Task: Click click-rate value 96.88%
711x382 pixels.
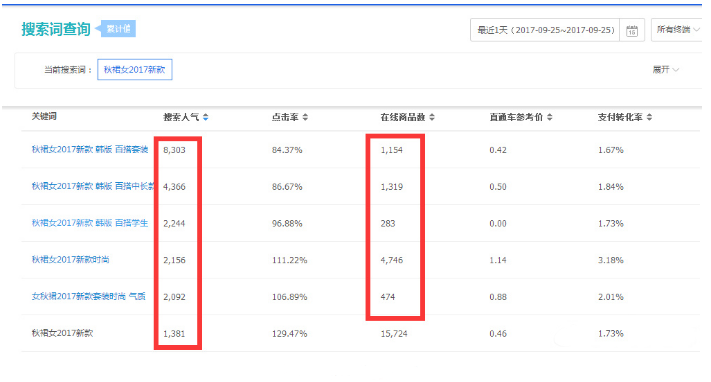Action: pos(287,223)
